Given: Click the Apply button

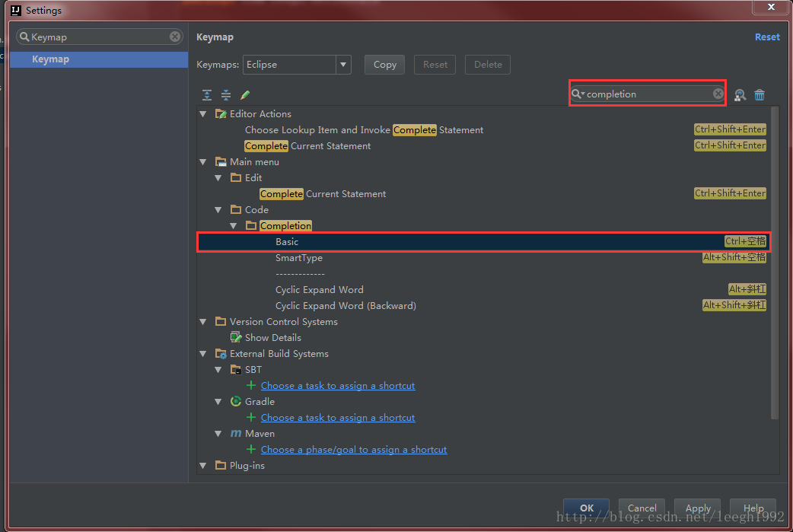Looking at the screenshot, I should 698,508.
